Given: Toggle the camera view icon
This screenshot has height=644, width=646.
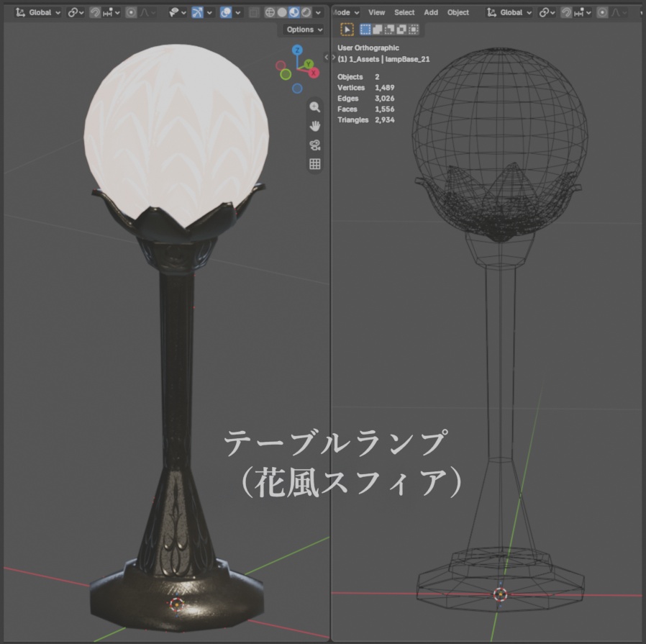Looking at the screenshot, I should click(315, 145).
